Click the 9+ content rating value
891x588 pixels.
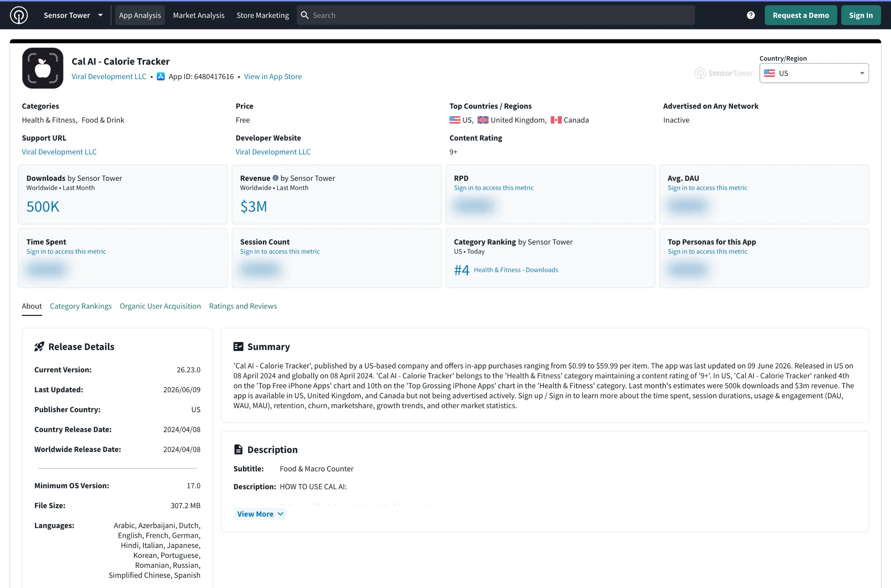453,152
